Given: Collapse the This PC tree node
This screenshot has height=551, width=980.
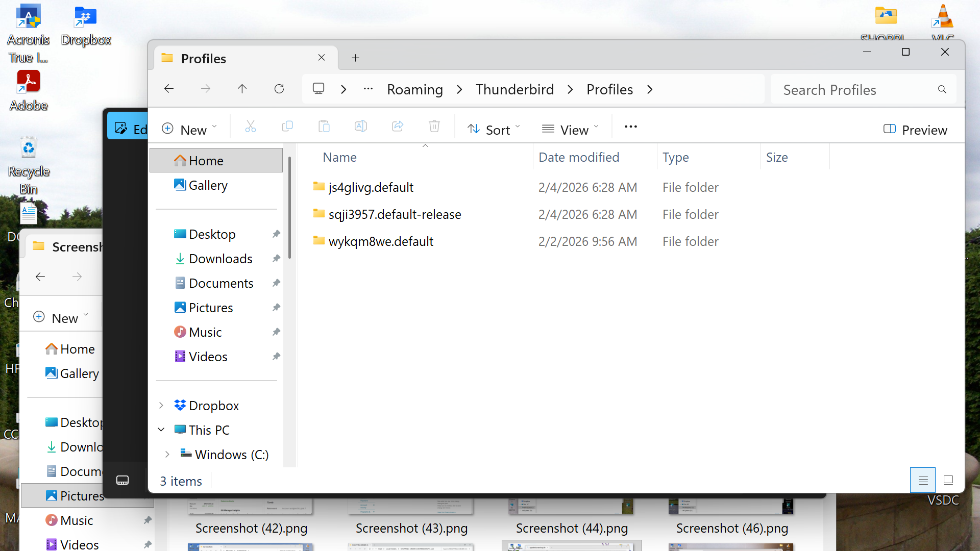Looking at the screenshot, I should pyautogui.click(x=161, y=430).
